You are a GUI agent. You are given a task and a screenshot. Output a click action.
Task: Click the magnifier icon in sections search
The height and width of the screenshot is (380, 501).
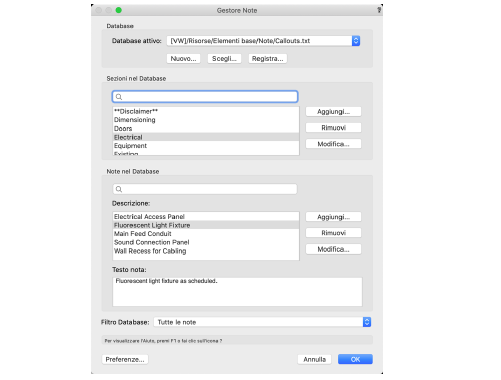119,97
